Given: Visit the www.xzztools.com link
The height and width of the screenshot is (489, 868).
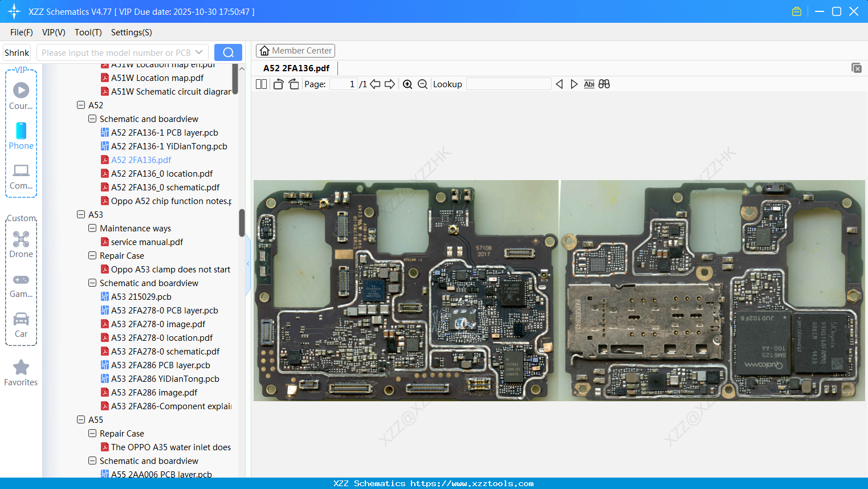Looking at the screenshot, I should pos(472,484).
